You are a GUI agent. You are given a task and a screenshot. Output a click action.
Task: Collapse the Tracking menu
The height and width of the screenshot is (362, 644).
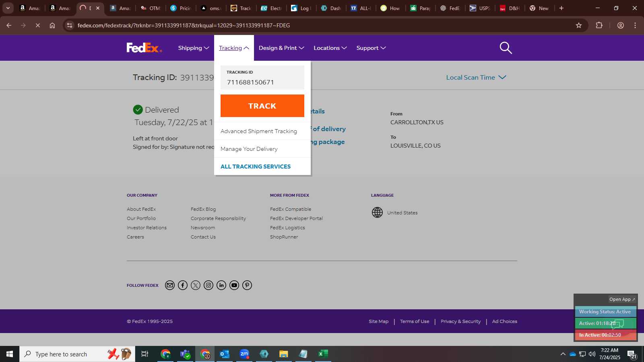coord(234,48)
